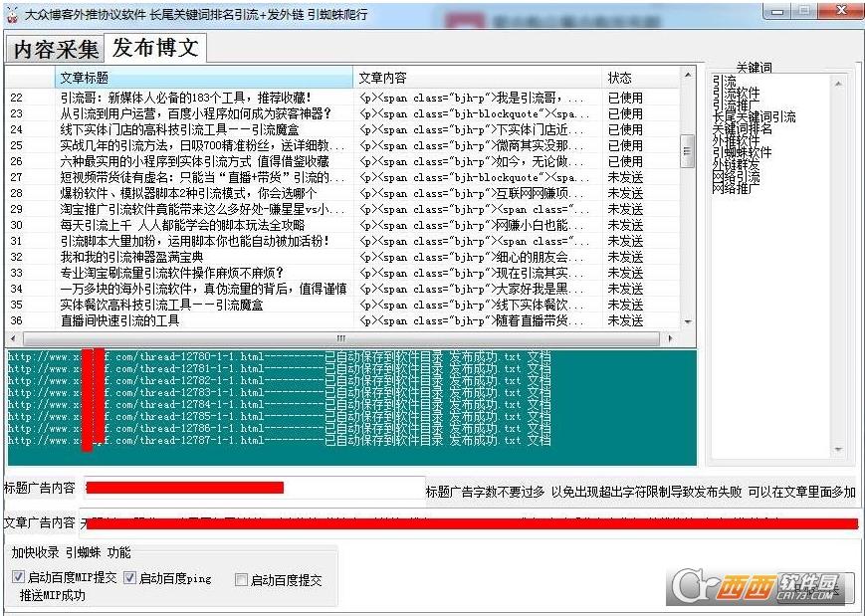Click the article table scroll-up arrow
Screen dimensions: 865x616
point(688,75)
